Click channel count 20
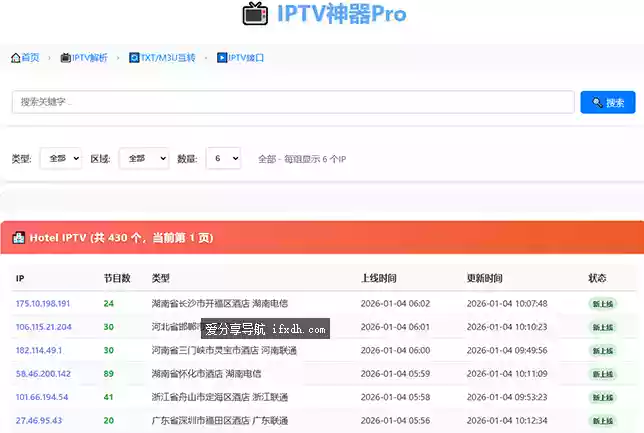Screen dimensions: 644x433 108,421
